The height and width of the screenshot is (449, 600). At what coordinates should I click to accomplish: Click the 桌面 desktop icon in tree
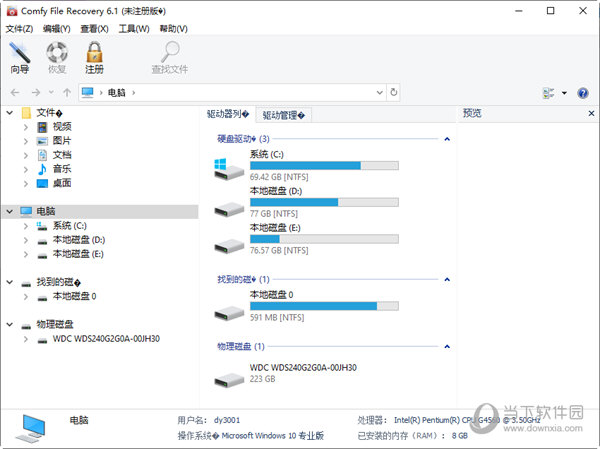42,183
